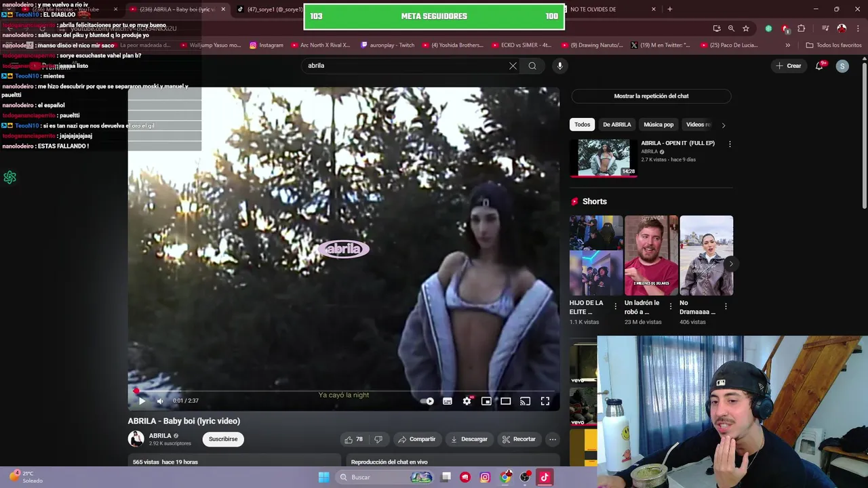Open the TikTok app on the taskbar
Viewport: 868px width, 488px height.
(544, 477)
